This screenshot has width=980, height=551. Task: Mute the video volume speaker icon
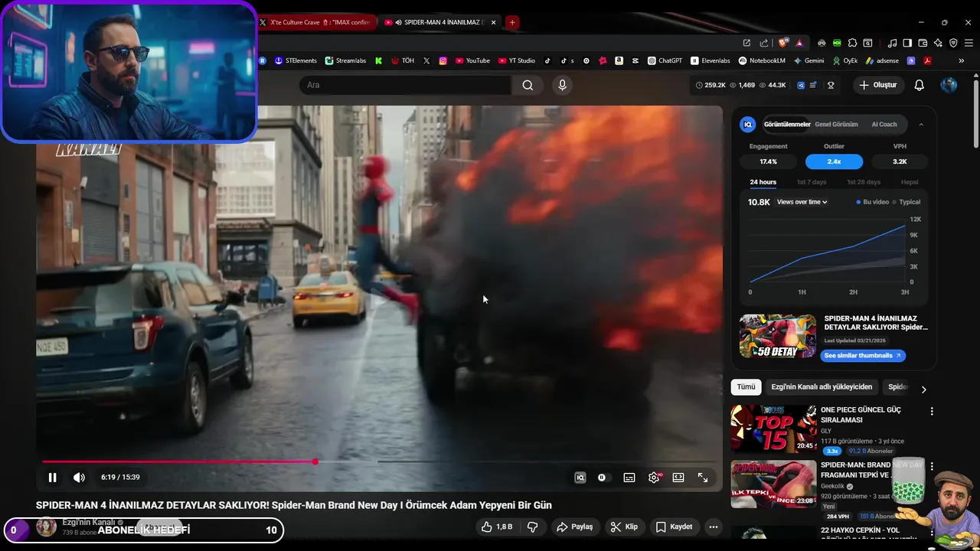point(79,478)
